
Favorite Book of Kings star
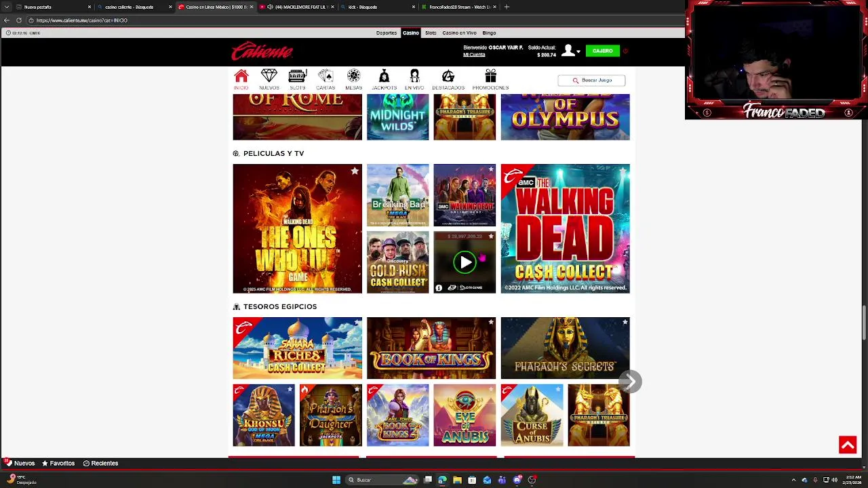tap(491, 323)
